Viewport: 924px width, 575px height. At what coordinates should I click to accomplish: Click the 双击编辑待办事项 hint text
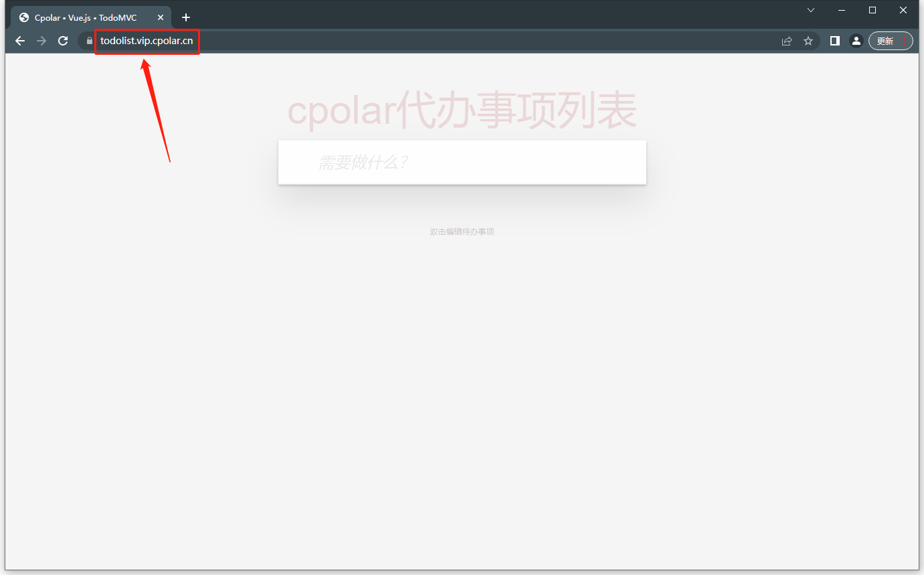(x=462, y=231)
